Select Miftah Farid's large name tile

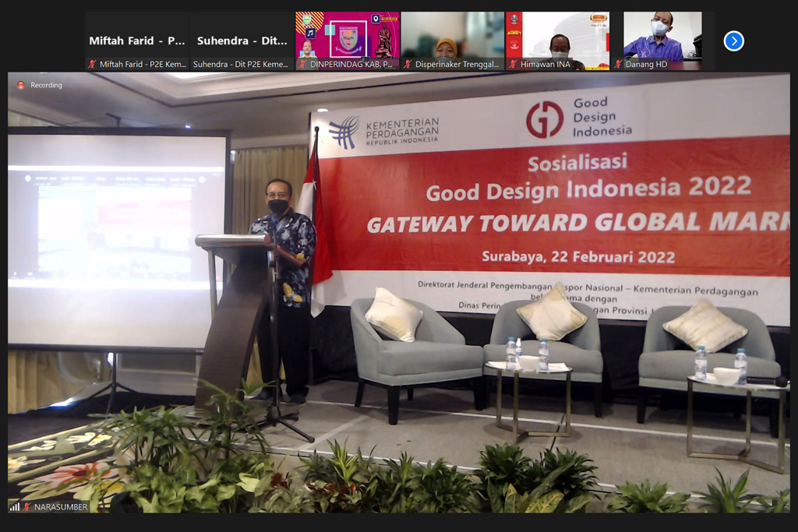[136, 41]
